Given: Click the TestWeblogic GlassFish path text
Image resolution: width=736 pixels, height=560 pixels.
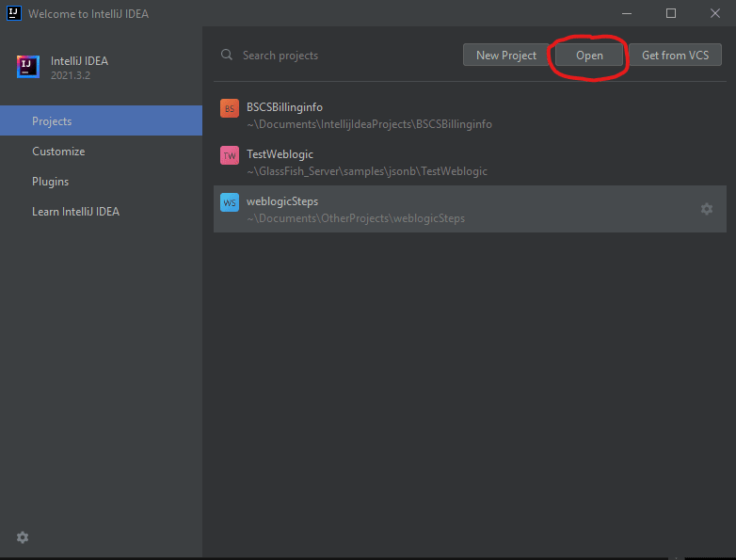Looking at the screenshot, I should click(x=367, y=171).
